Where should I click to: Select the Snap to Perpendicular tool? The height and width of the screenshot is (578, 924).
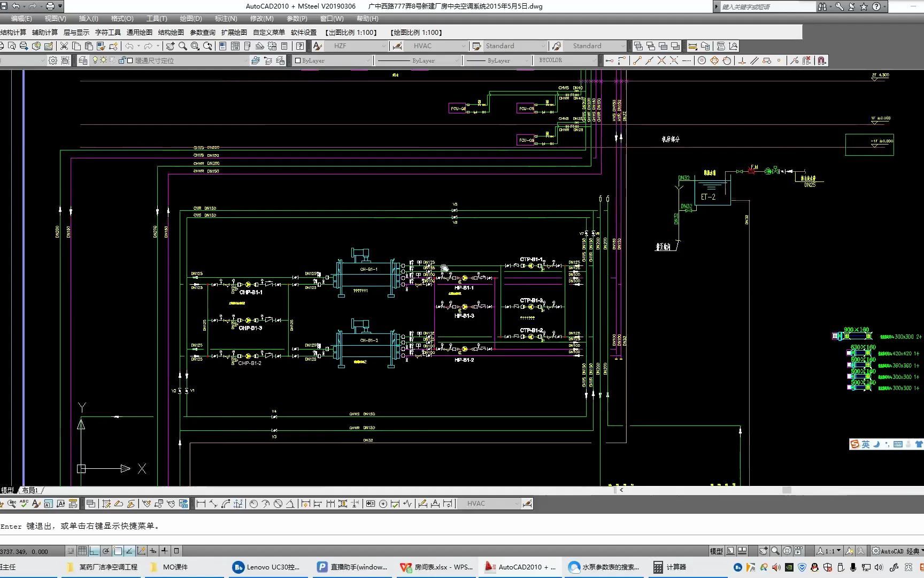[x=742, y=60]
